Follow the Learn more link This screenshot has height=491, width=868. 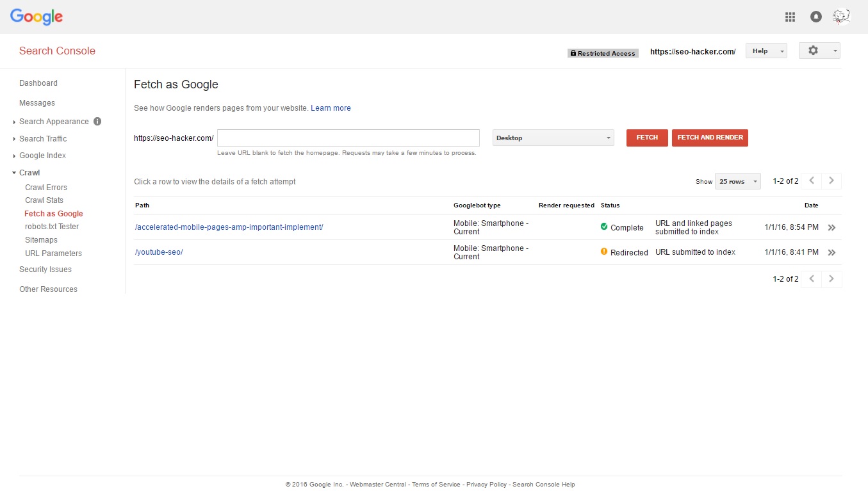pyautogui.click(x=331, y=108)
